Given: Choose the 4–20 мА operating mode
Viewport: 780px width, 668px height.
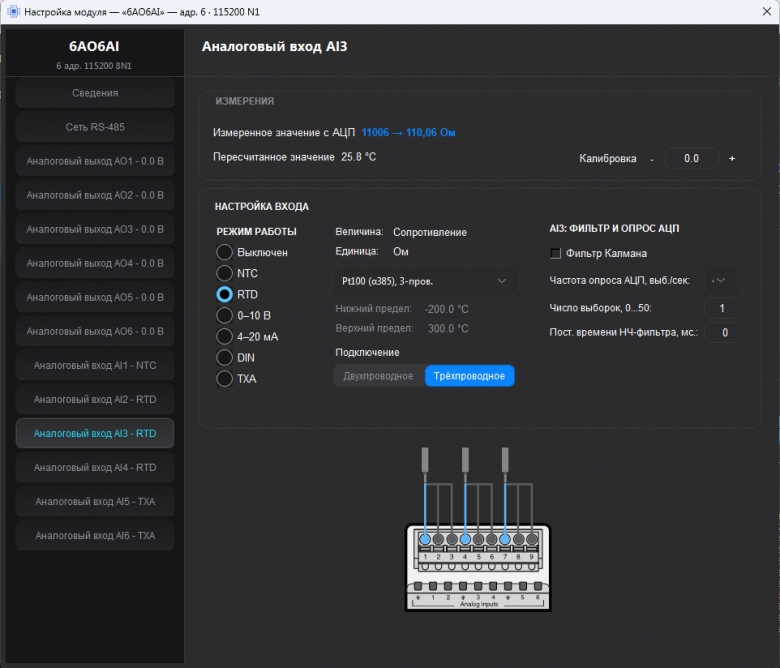Looking at the screenshot, I should click(x=224, y=336).
